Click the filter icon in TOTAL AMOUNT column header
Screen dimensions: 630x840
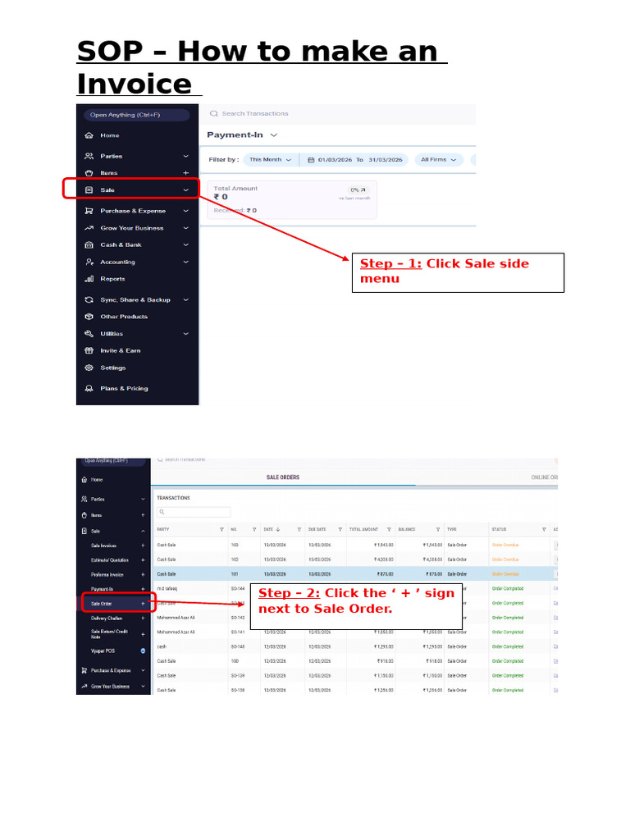click(389, 529)
